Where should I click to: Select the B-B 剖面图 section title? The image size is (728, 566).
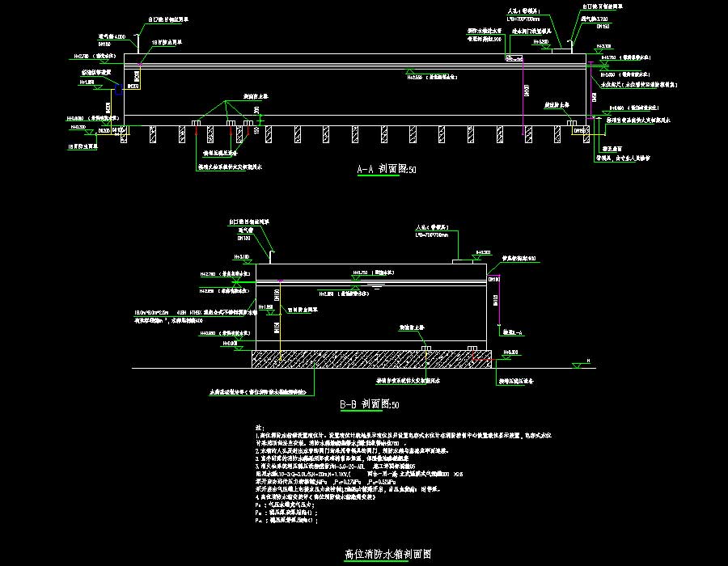coord(370,404)
